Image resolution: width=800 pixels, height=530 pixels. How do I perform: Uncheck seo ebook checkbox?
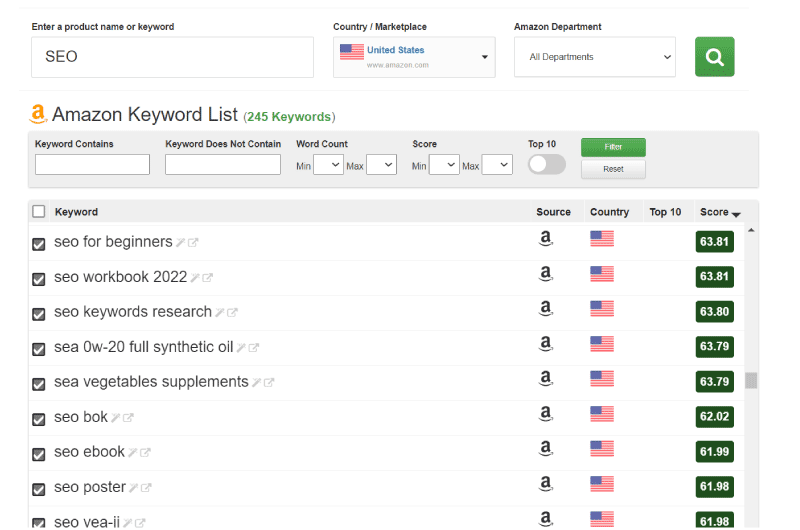(39, 454)
